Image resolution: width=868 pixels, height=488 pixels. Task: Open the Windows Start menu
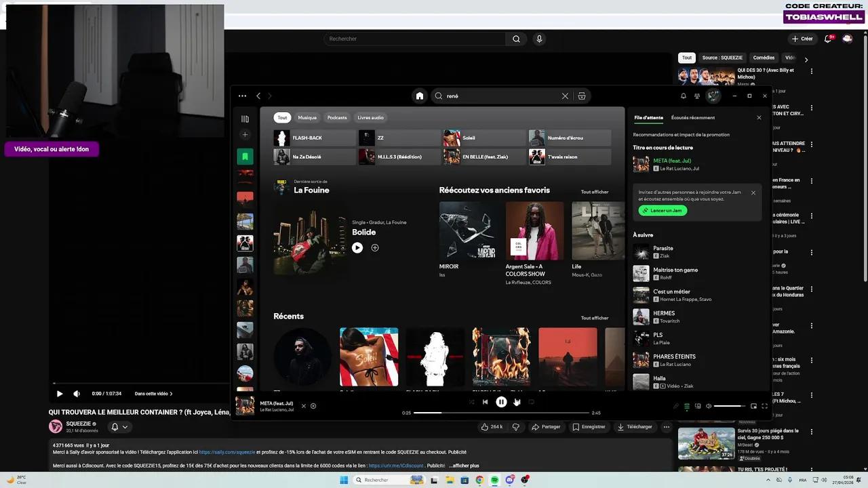point(344,480)
